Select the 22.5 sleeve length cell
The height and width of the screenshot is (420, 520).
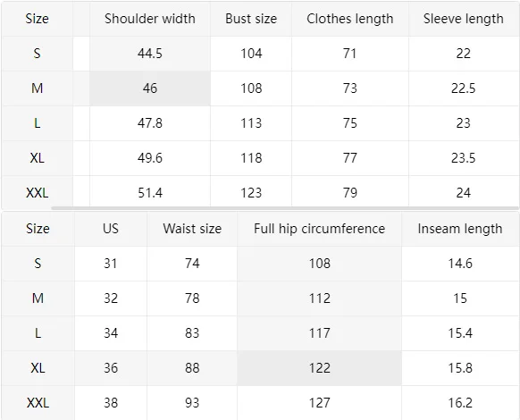464,88
